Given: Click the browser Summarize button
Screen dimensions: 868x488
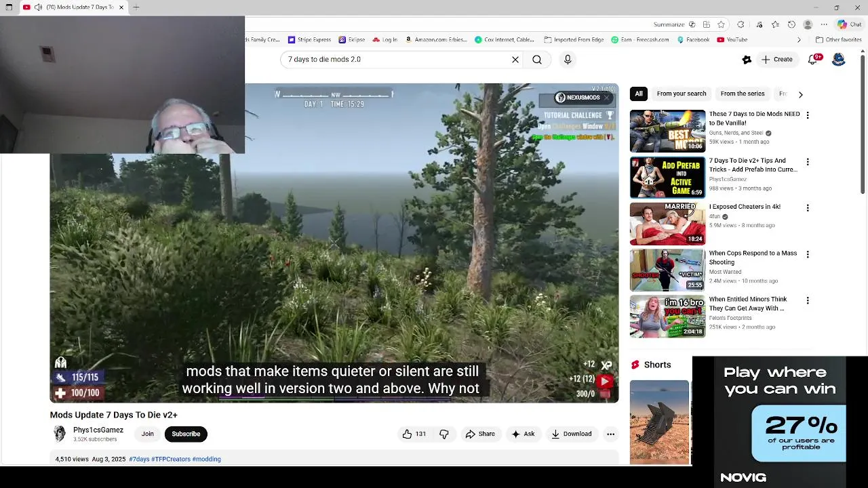Looking at the screenshot, I should [x=674, y=24].
